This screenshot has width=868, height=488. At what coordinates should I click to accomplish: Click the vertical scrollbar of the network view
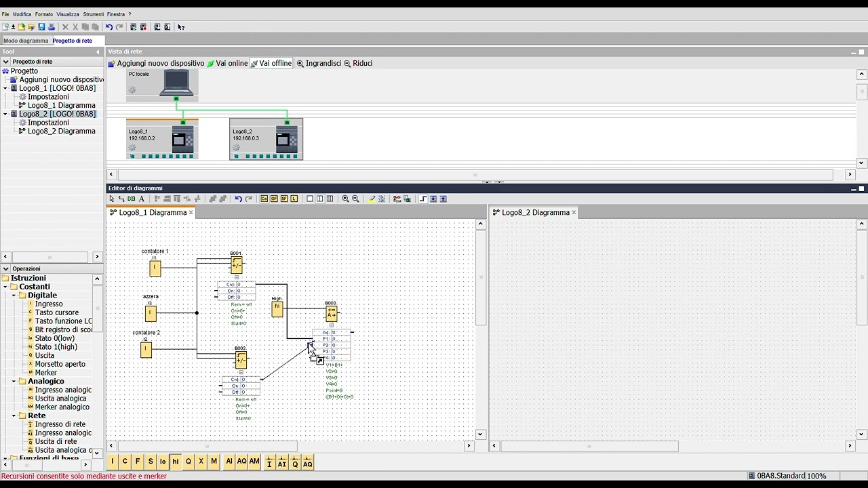(862, 90)
